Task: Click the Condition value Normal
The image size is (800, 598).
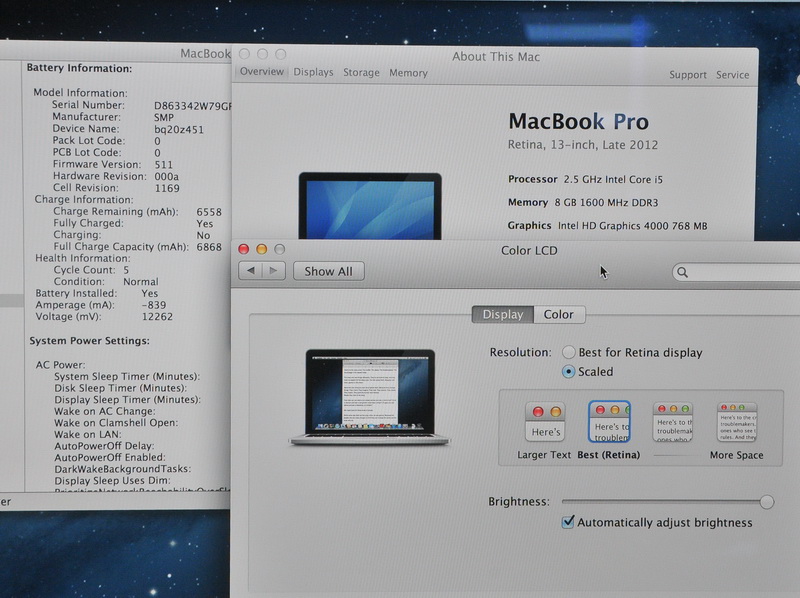Action: [x=141, y=282]
